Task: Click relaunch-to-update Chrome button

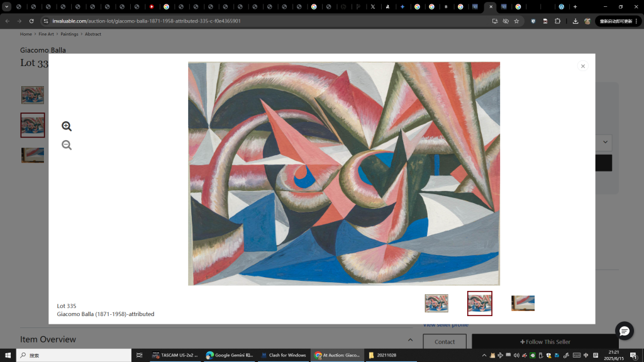Action: click(619, 21)
